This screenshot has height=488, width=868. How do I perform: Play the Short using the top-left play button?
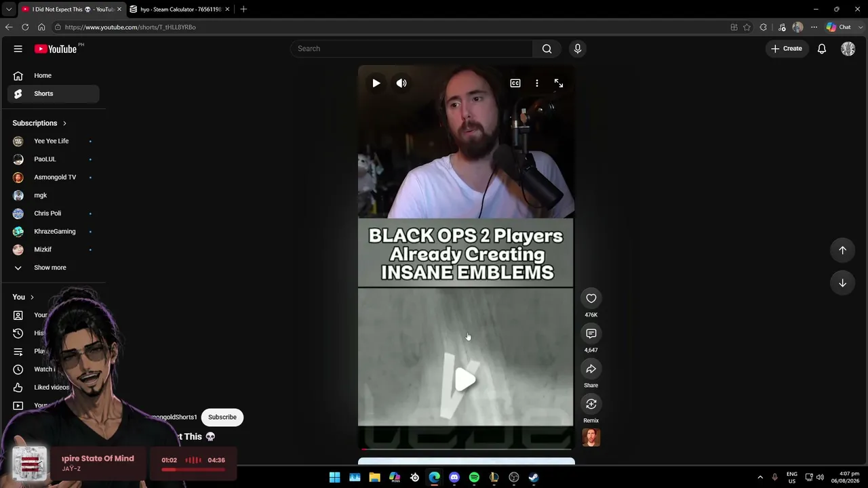click(x=376, y=83)
